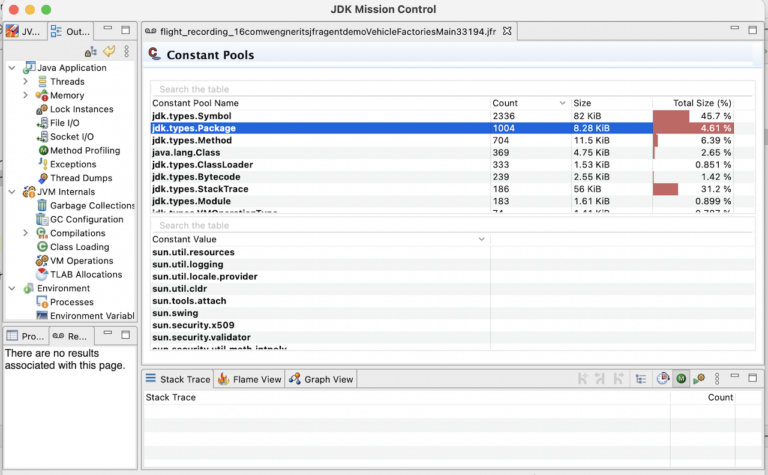Toggle the green M method button

pos(681,378)
